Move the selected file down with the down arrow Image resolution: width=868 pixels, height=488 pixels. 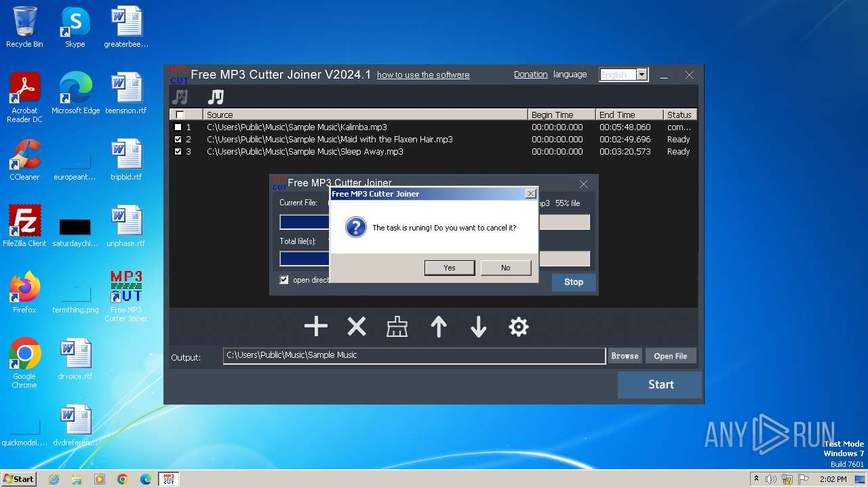pos(479,327)
